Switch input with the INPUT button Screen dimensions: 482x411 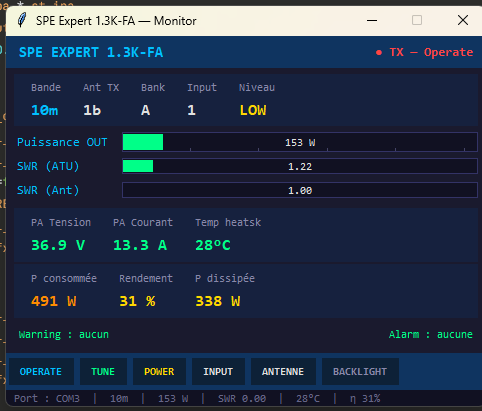[218, 371]
